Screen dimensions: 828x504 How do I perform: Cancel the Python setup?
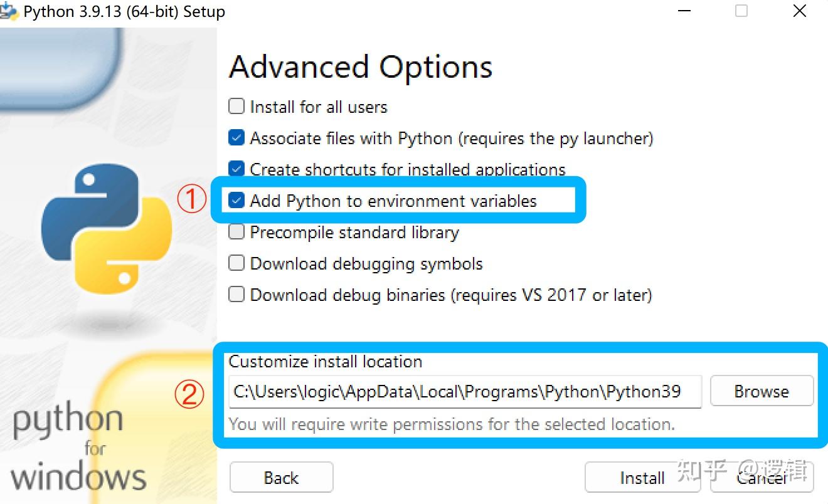tap(762, 478)
